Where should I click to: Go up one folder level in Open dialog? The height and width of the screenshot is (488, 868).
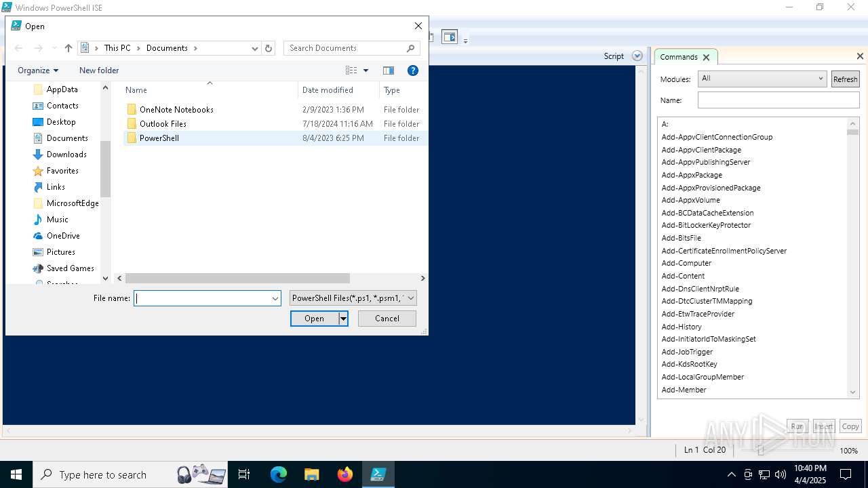(68, 48)
